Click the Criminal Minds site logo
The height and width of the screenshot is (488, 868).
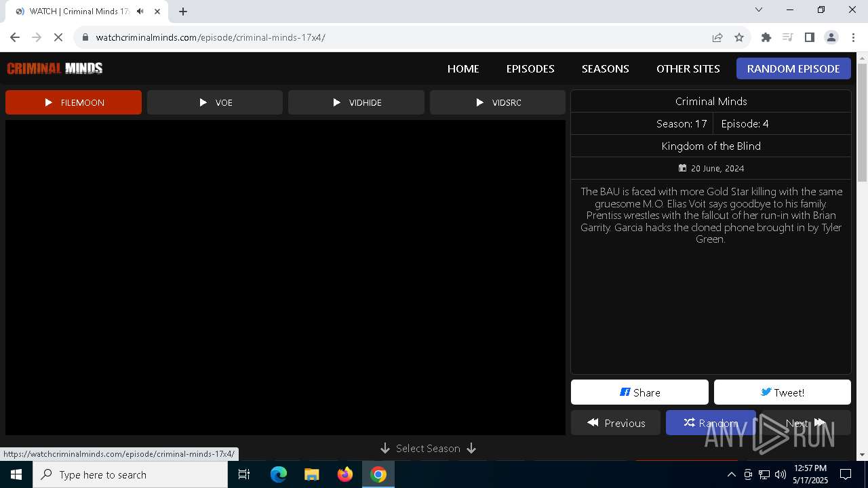[x=55, y=68]
